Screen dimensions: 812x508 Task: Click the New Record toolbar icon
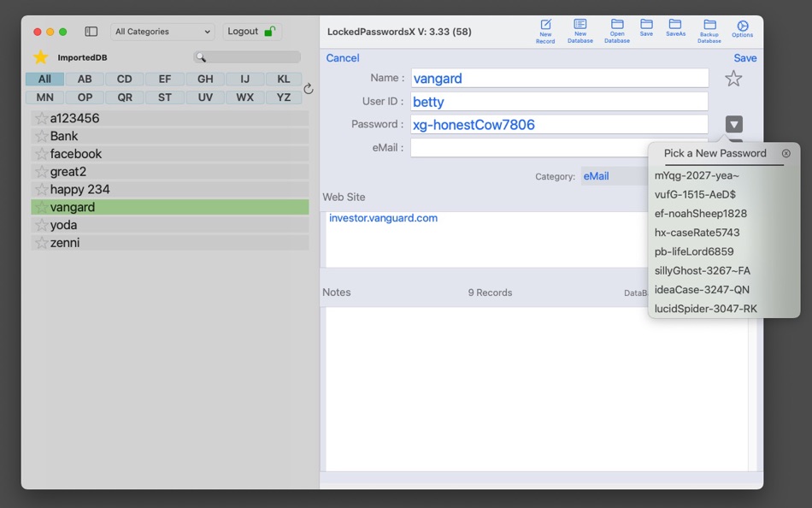(545, 31)
